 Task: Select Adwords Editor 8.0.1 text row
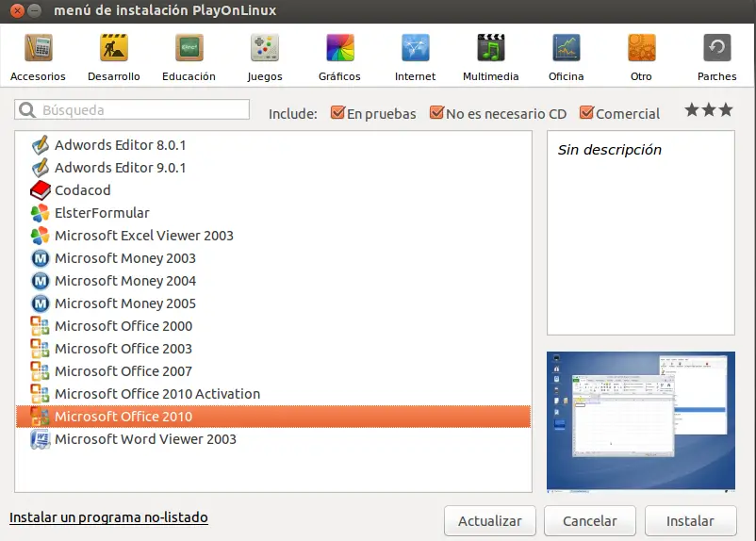coord(120,145)
